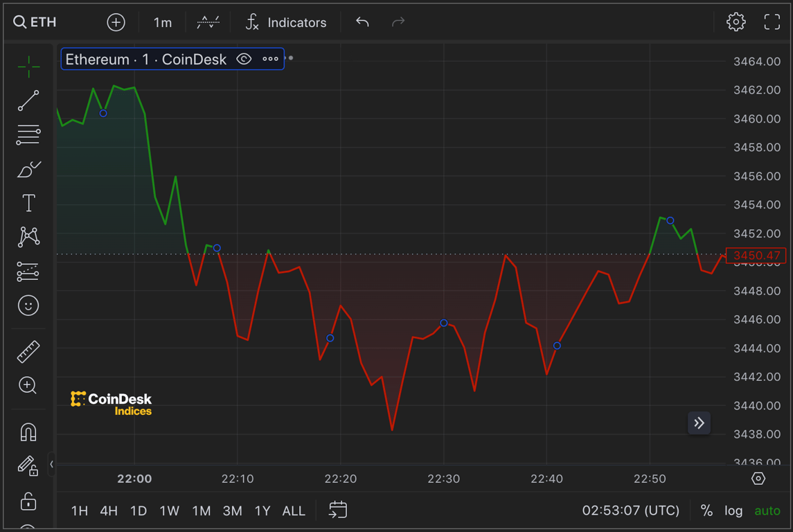Image resolution: width=793 pixels, height=532 pixels.
Task: Enter fullscreen mode
Action: [x=772, y=22]
